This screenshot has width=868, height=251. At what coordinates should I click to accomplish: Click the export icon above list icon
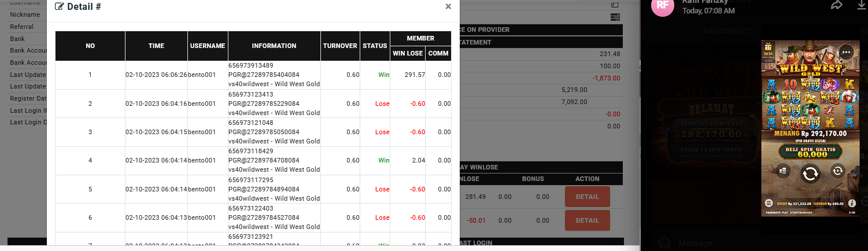[615, 5]
